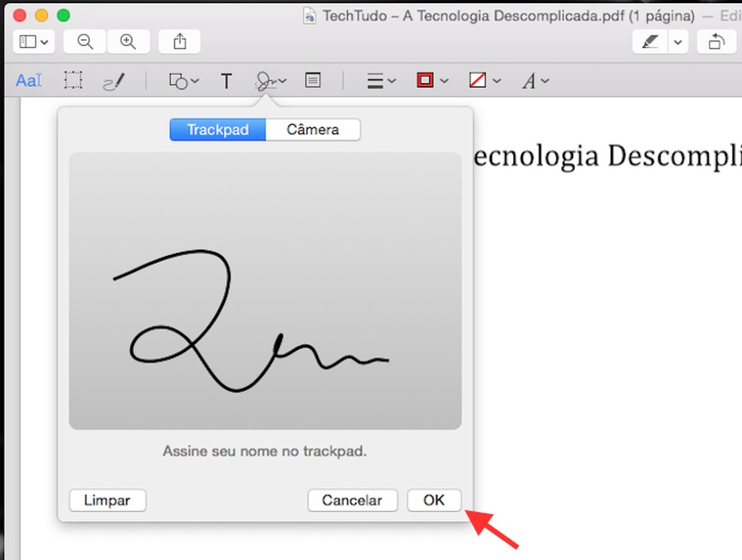
Task: Open the Shapes dropdown
Action: (182, 81)
